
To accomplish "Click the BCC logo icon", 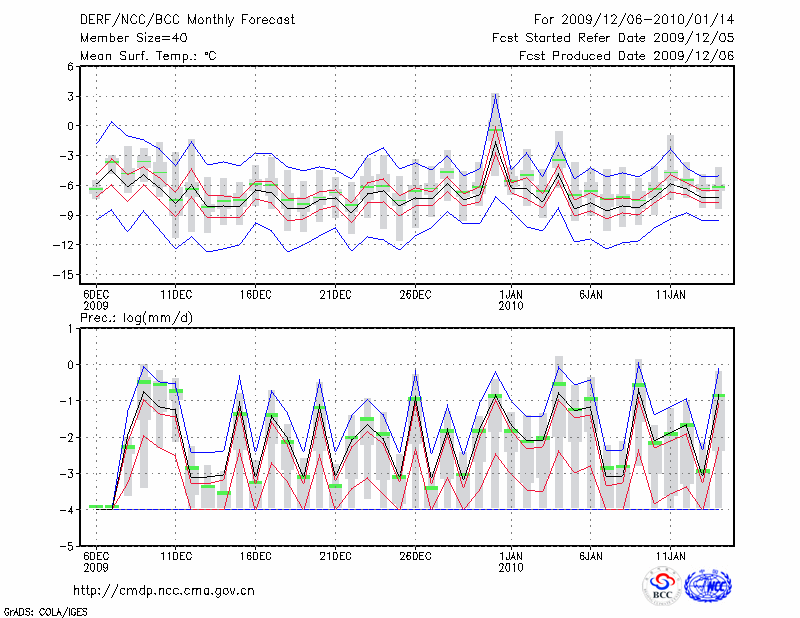I will coord(662,585).
